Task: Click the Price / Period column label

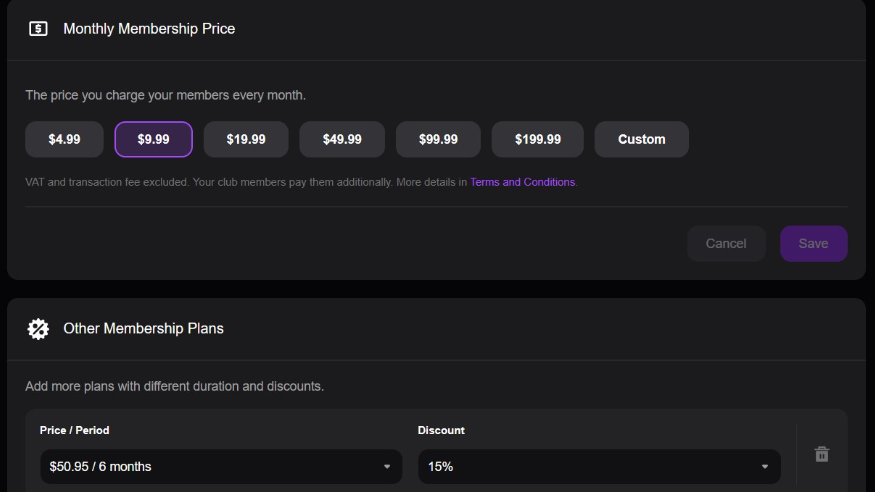Action: [75, 430]
